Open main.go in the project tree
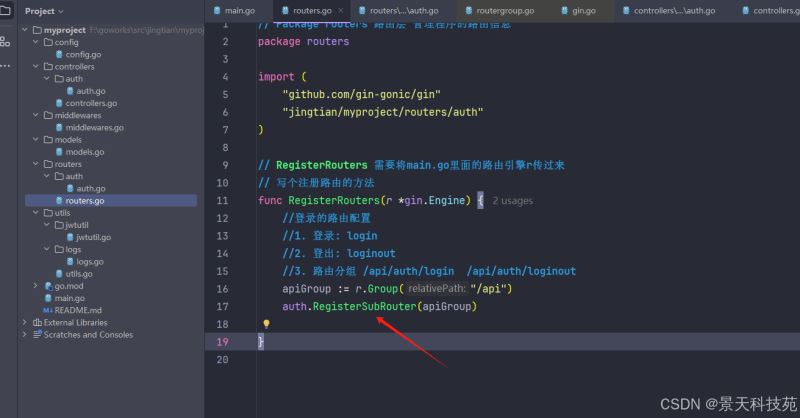 [65, 299]
